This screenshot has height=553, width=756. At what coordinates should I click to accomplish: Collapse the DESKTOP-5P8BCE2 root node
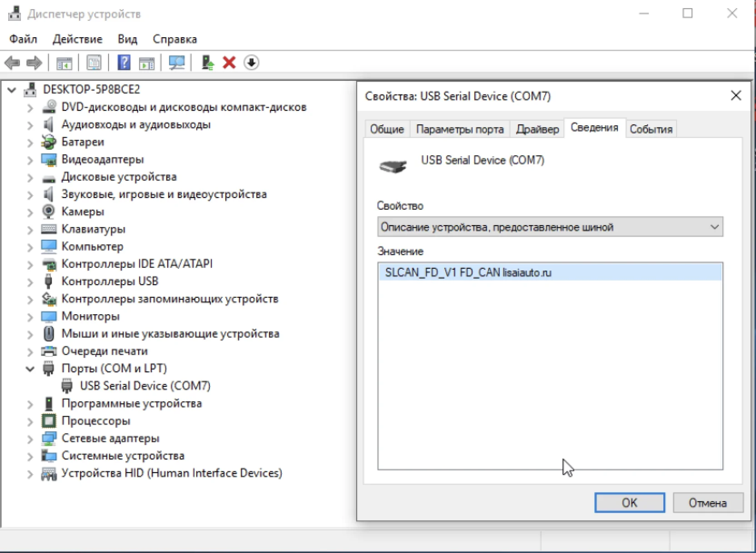click(x=12, y=90)
